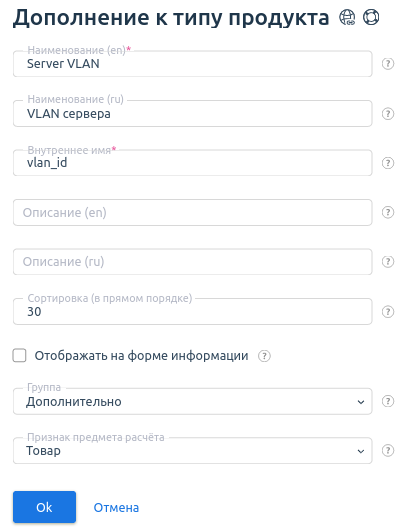Screen dimensions: 418x531
Task: Show the help tooltip for Сортировка field
Action: 388,312
